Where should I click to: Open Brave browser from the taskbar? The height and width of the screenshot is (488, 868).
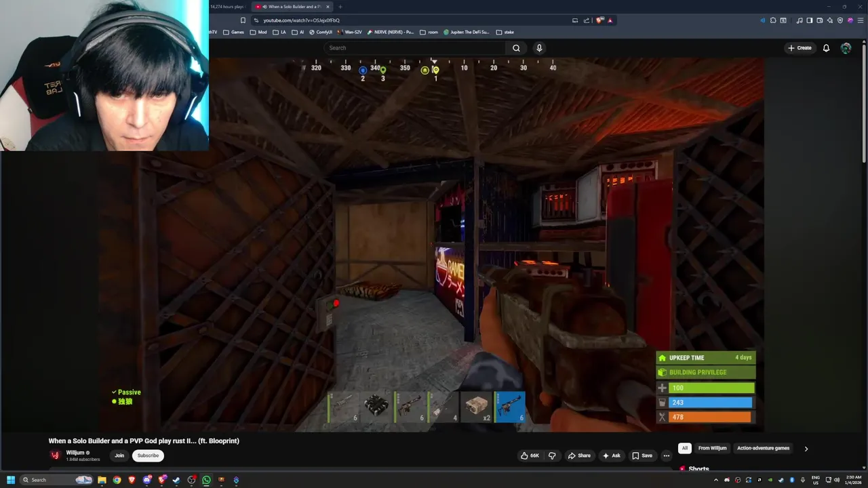pos(132,480)
